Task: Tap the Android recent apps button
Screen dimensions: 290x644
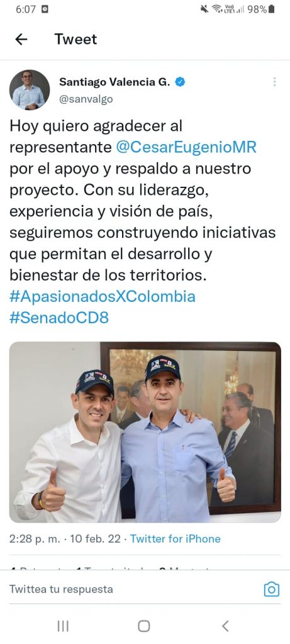Action: (x=63, y=626)
